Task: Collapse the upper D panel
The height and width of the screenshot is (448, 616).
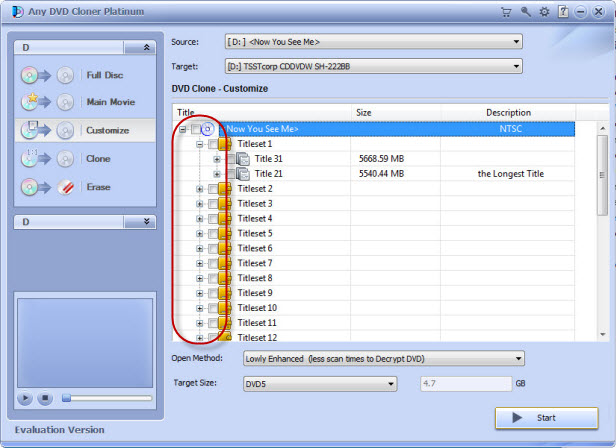Action: (146, 48)
